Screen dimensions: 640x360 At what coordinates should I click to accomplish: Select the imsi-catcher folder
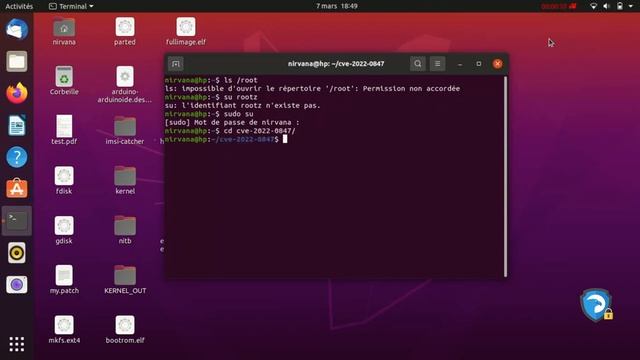click(125, 130)
